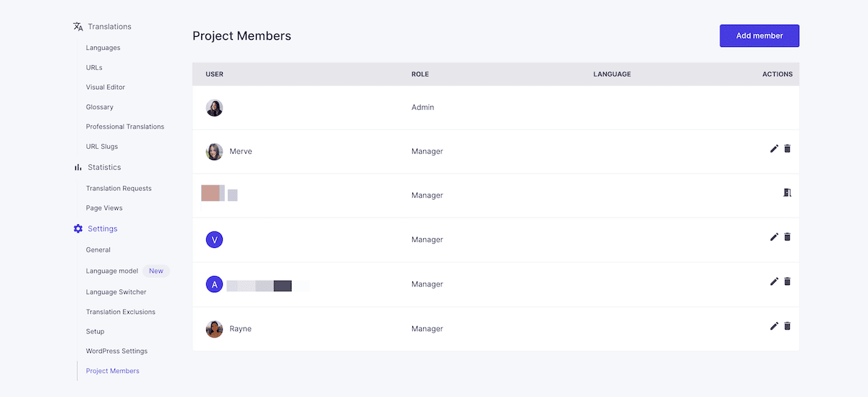Image resolution: width=868 pixels, height=397 pixels.
Task: Delete the member V with trash icon
Action: tap(788, 236)
